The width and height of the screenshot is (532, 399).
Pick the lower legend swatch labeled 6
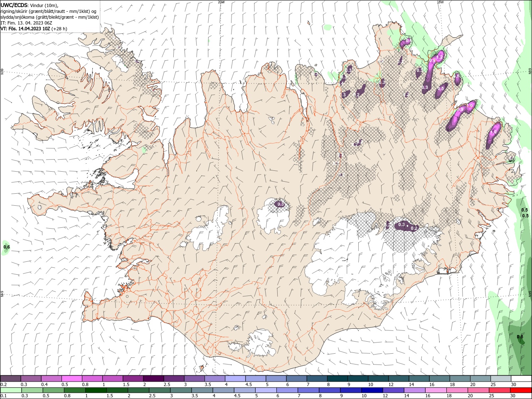[287, 390]
